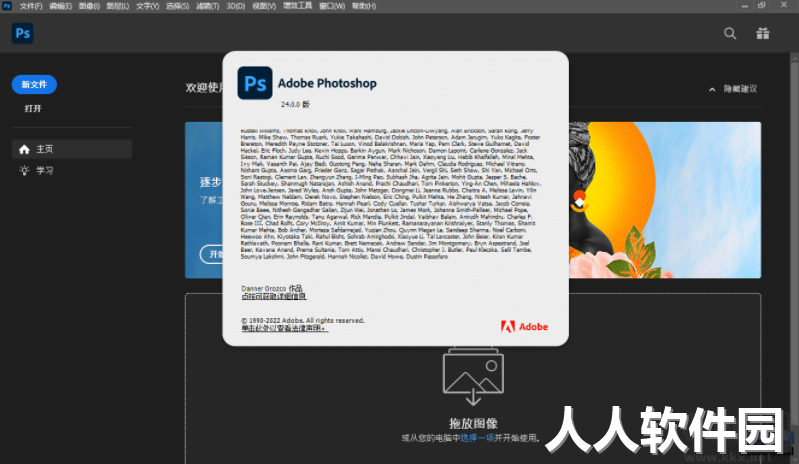Minimize the Photoshop window
The width and height of the screenshot is (799, 464).
coord(744,6)
